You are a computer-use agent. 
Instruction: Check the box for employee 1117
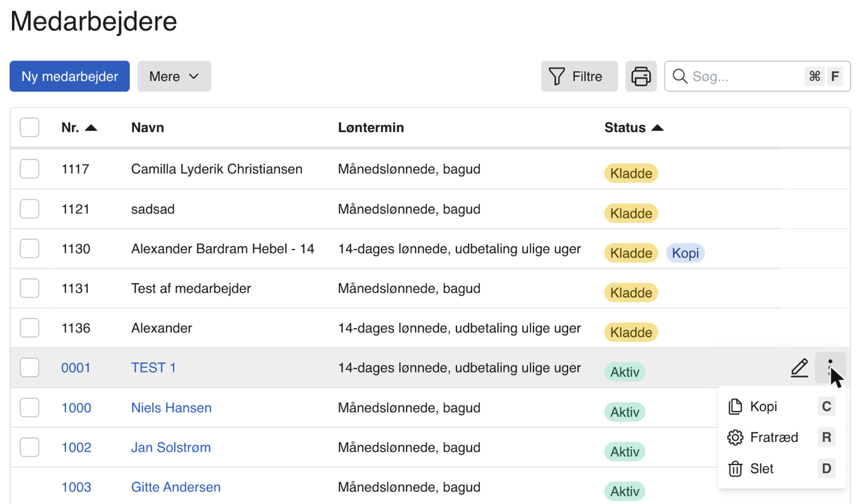(30, 169)
